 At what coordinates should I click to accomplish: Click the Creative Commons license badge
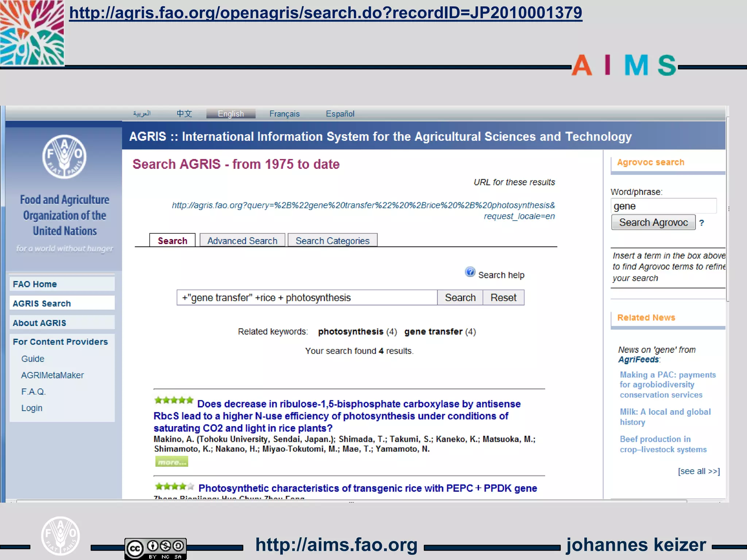click(x=156, y=549)
